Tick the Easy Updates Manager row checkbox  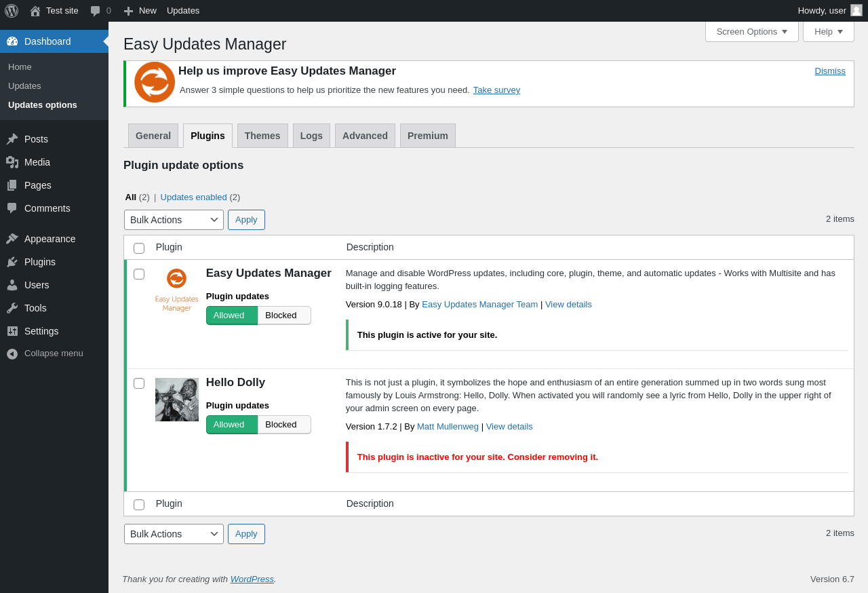139,274
